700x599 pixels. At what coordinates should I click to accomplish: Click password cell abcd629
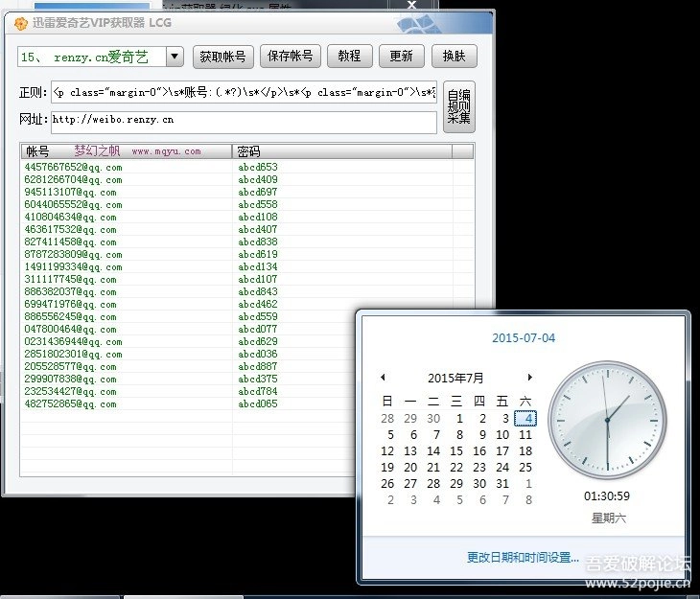click(x=258, y=342)
